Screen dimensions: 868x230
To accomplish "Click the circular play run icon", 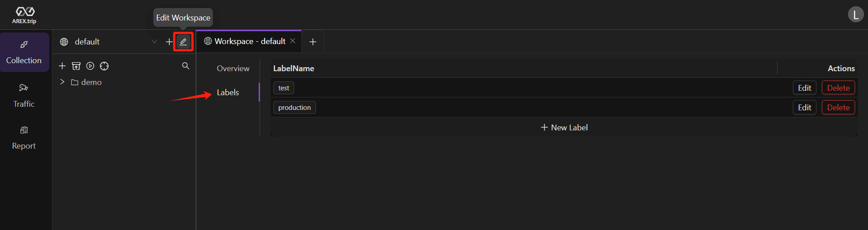I will (x=90, y=66).
